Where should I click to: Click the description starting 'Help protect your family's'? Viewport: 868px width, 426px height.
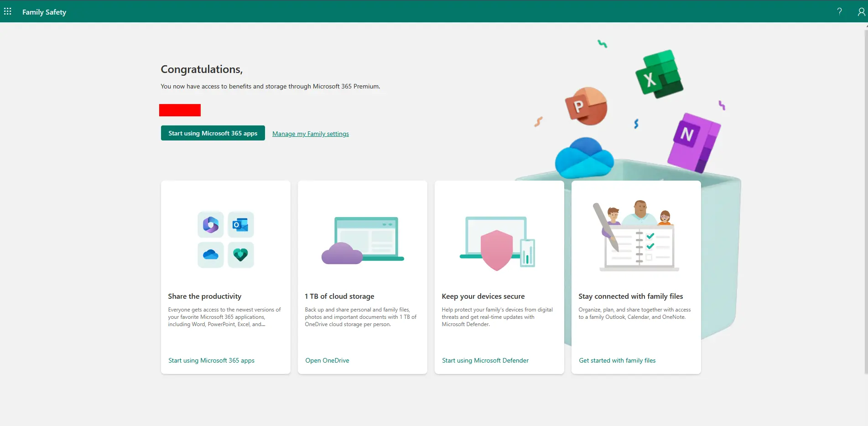click(x=497, y=317)
